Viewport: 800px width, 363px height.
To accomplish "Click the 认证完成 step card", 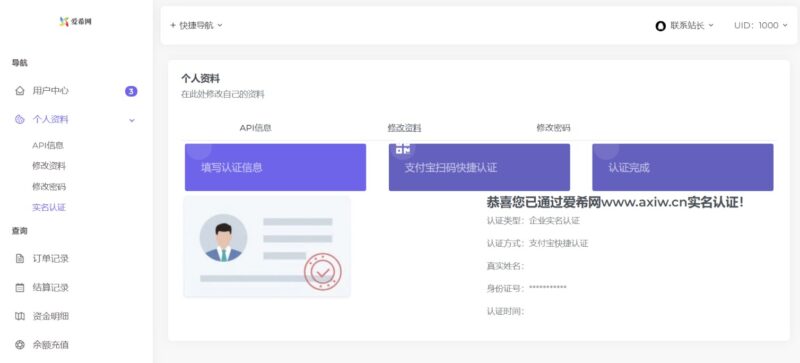I will [x=683, y=167].
